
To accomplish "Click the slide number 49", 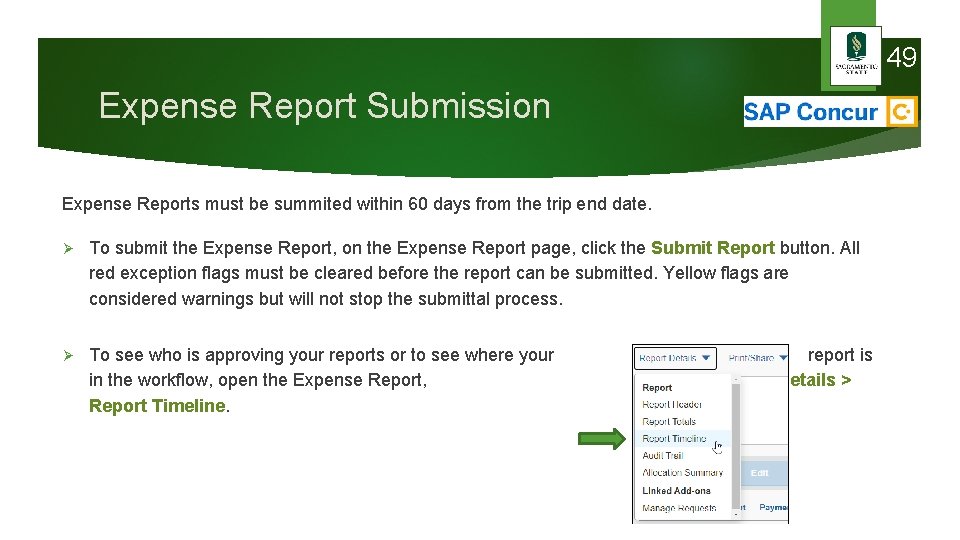I will pos(901,58).
